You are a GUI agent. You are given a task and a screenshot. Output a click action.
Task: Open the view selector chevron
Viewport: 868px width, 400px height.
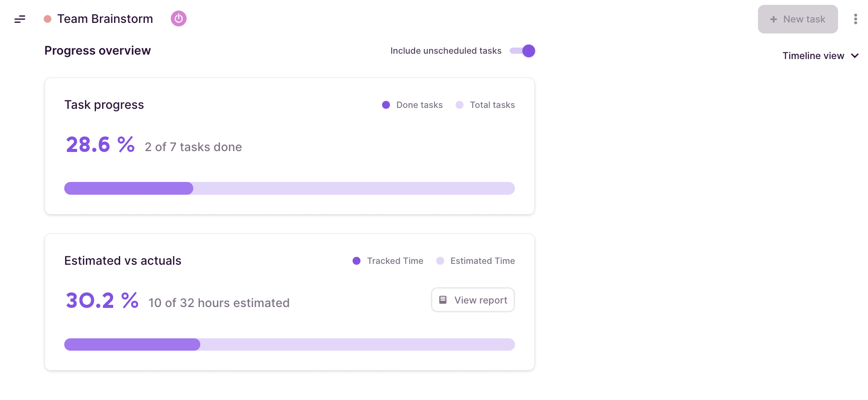(855, 56)
